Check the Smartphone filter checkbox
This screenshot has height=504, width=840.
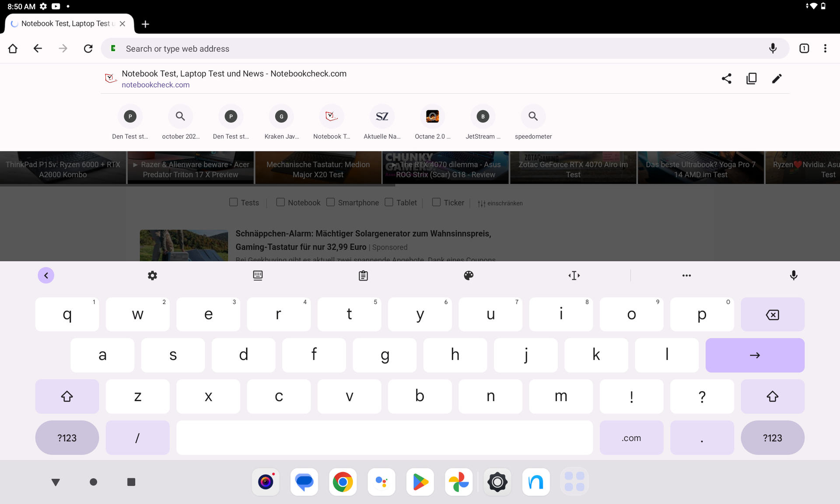[331, 202]
